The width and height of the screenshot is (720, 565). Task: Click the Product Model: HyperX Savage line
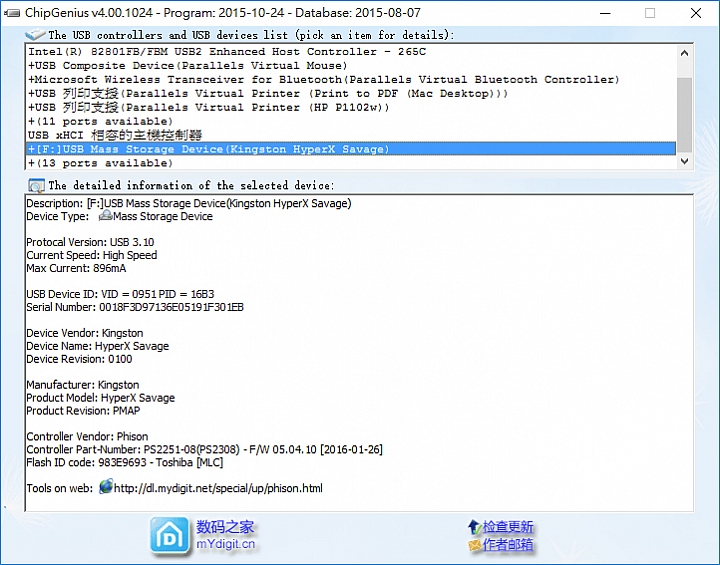click(101, 398)
